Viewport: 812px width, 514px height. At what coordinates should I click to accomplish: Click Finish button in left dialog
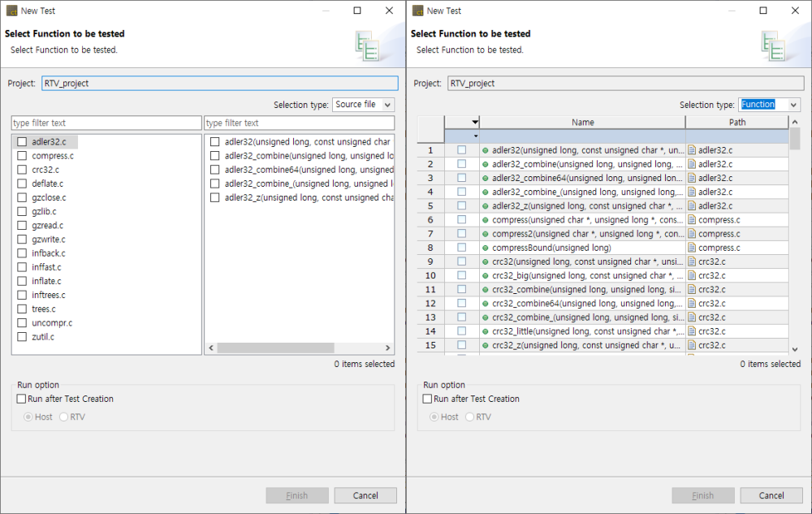point(297,495)
